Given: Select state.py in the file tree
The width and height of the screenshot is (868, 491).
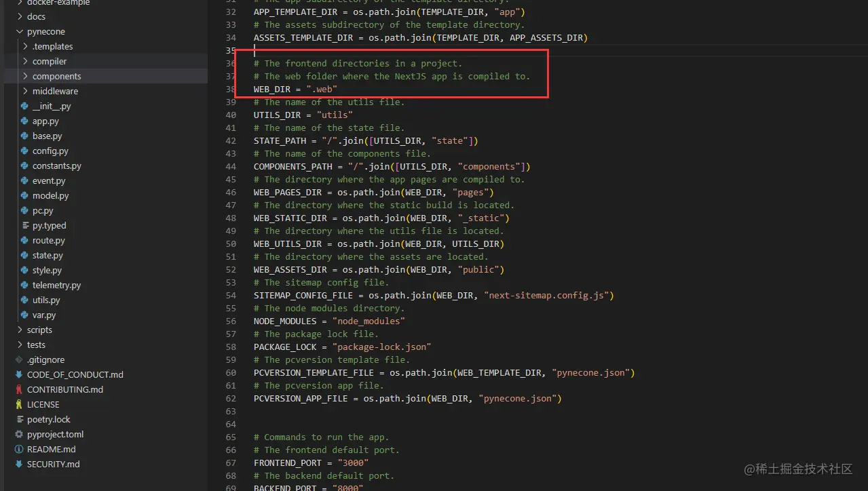Looking at the screenshot, I should point(48,256).
